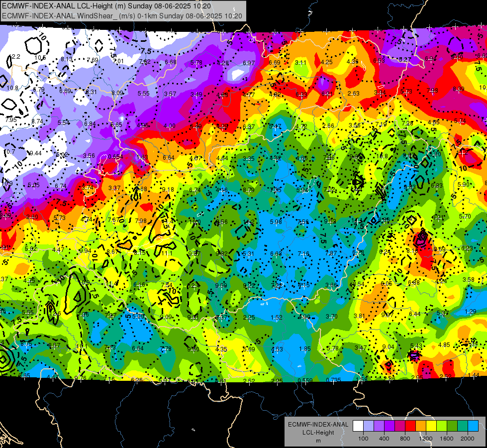Click the lime green legend swatch
487x448 pixels.
pyautogui.click(x=442, y=426)
